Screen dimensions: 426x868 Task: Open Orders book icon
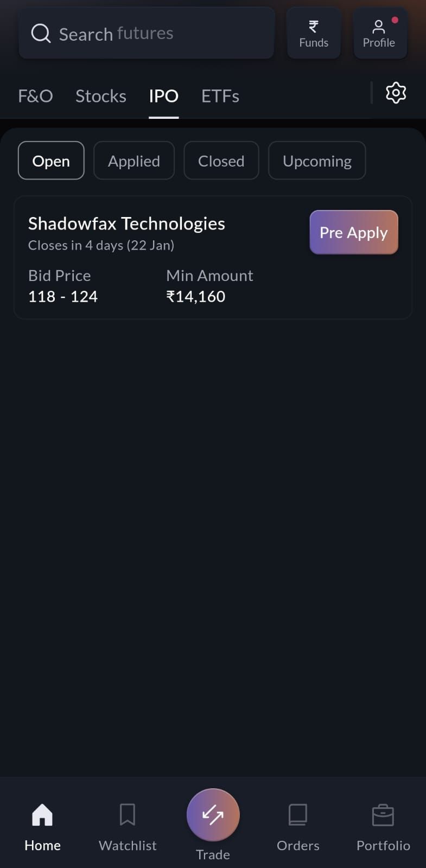click(298, 815)
